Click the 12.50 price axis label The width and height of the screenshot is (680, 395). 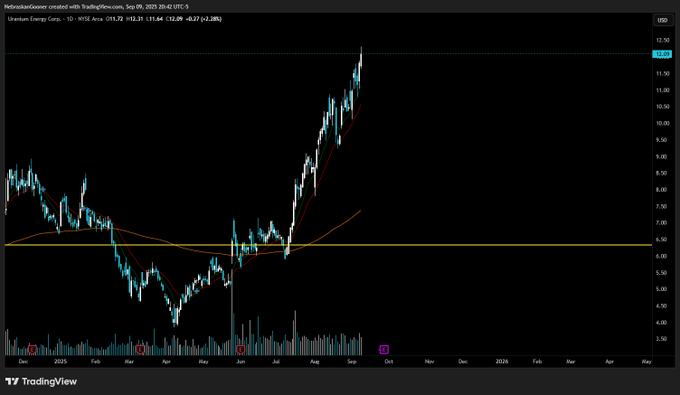tap(662, 40)
